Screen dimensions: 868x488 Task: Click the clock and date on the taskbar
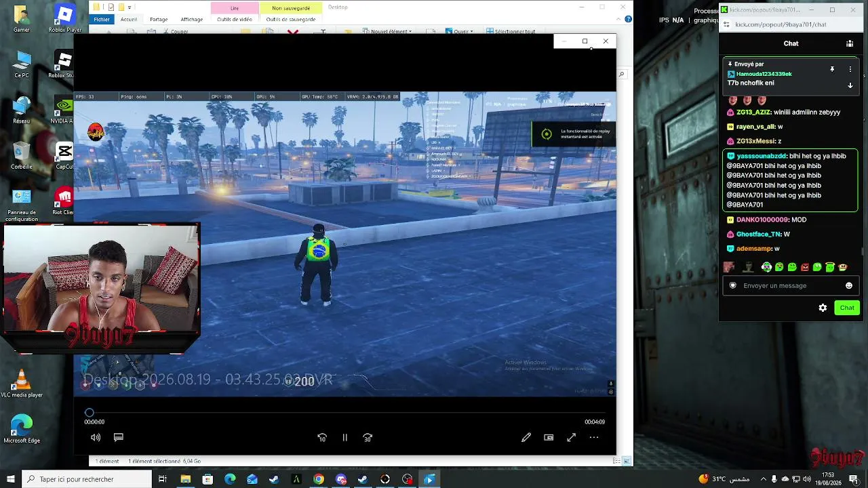pos(828,479)
